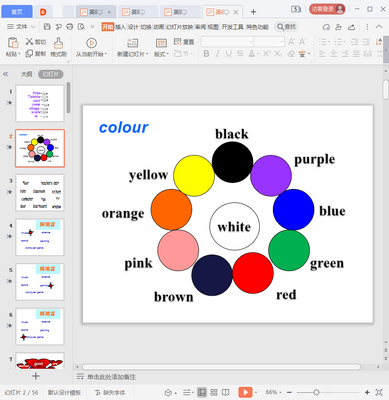
Task: Click the slide Layout icon
Action: pyautogui.click(x=161, y=43)
